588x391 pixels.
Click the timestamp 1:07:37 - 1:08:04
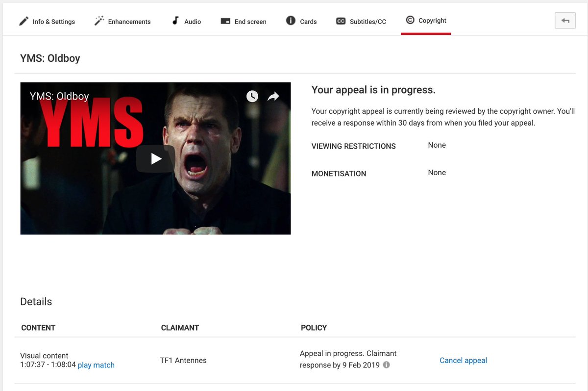[x=48, y=365]
